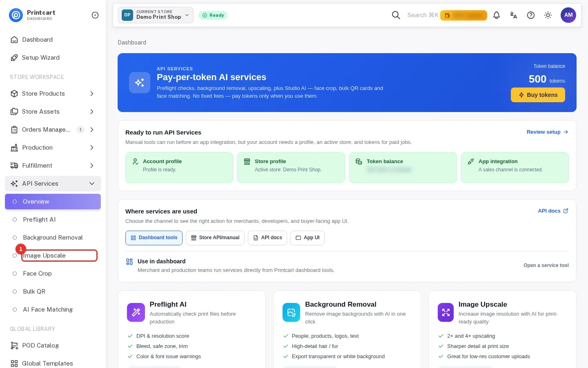Open the external API docs link
Image resolution: width=588 pixels, height=368 pixels.
(553, 211)
